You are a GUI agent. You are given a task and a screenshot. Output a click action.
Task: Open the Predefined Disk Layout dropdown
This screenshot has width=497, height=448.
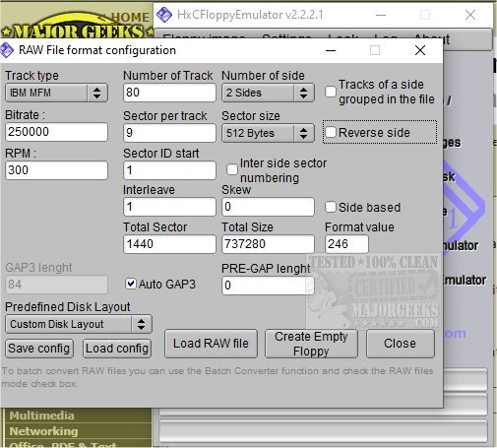79,324
